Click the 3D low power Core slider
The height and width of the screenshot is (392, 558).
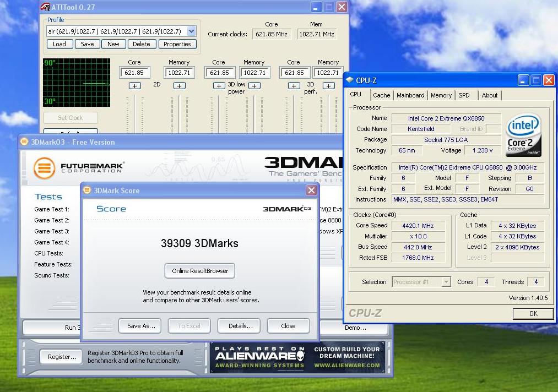[x=219, y=114]
